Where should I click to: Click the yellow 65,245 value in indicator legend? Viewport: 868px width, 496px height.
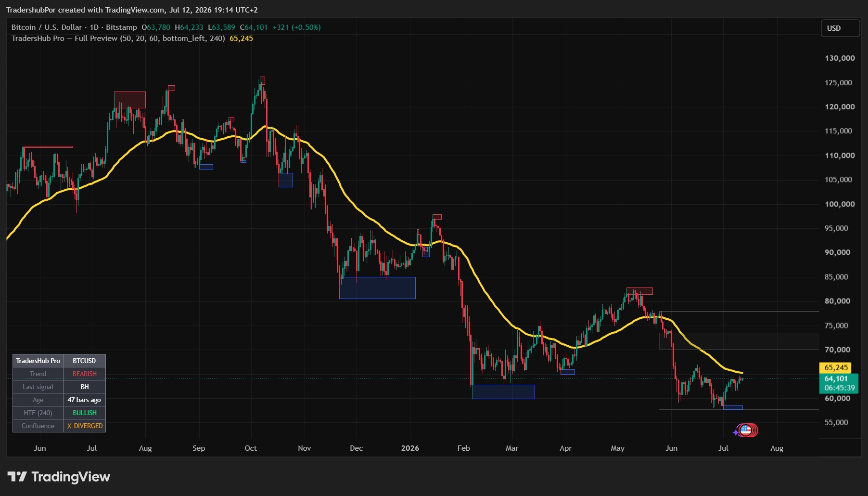(x=241, y=39)
